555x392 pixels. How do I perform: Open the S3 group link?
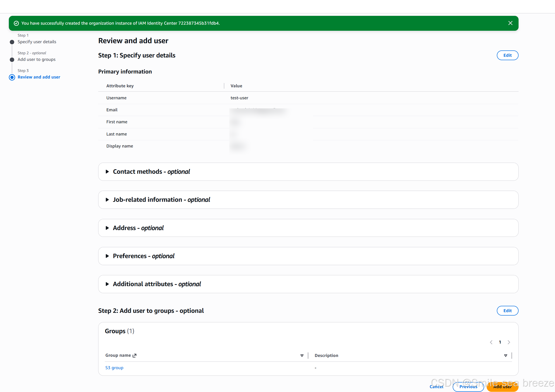[114, 367]
